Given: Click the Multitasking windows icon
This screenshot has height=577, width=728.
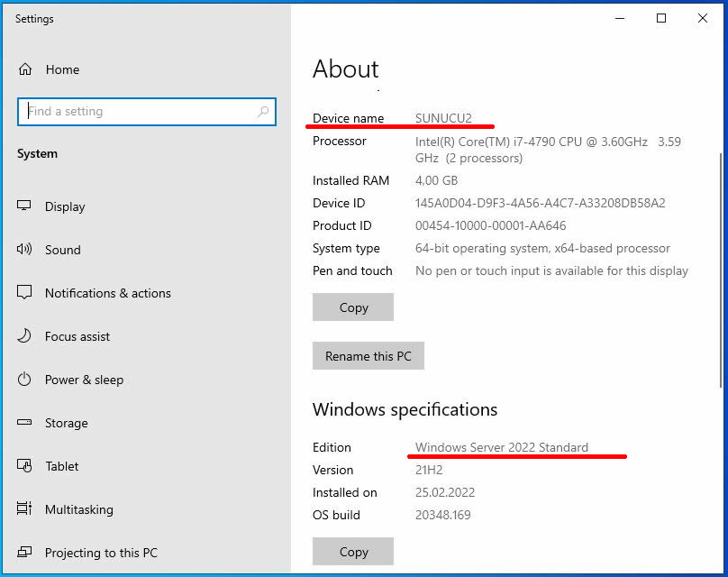Looking at the screenshot, I should click(24, 508).
